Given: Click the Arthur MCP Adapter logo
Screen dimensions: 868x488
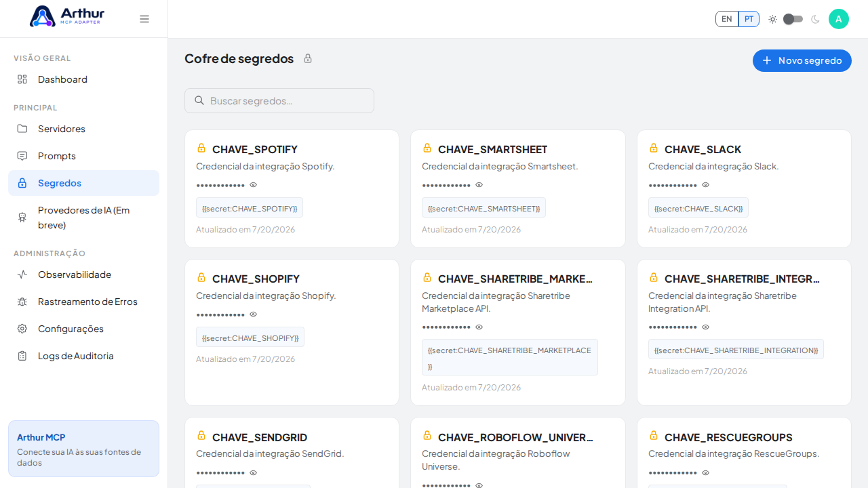Looking at the screenshot, I should pyautogui.click(x=67, y=16).
